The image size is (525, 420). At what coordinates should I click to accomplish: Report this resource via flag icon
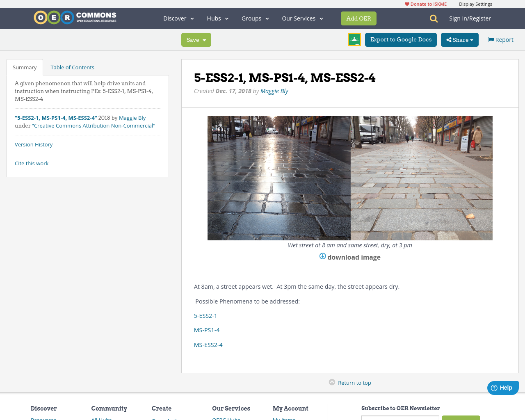point(491,40)
